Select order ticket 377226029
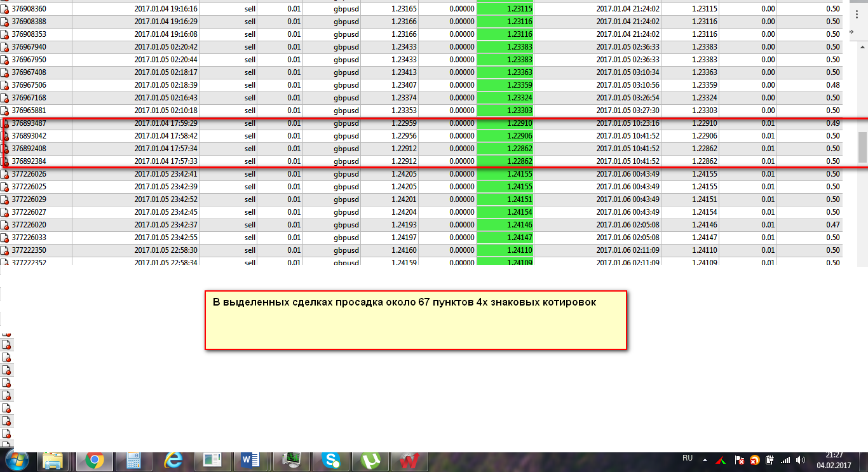This screenshot has height=472, width=868. tap(29, 199)
